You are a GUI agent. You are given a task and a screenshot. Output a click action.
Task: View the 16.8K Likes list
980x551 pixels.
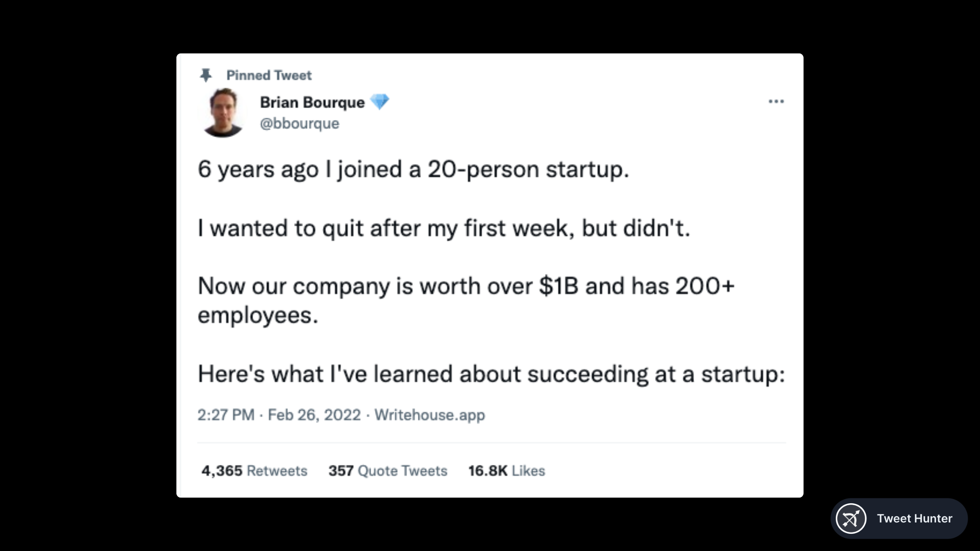click(506, 471)
